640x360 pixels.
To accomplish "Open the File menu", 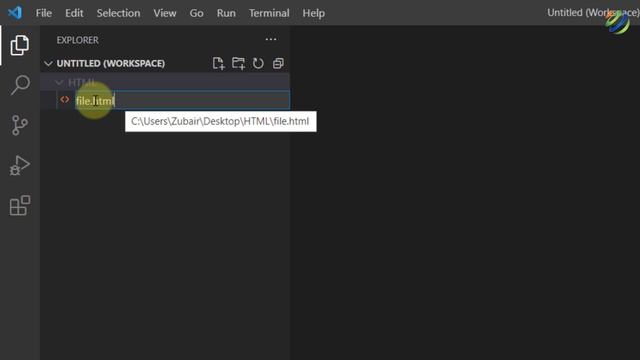I will (44, 13).
